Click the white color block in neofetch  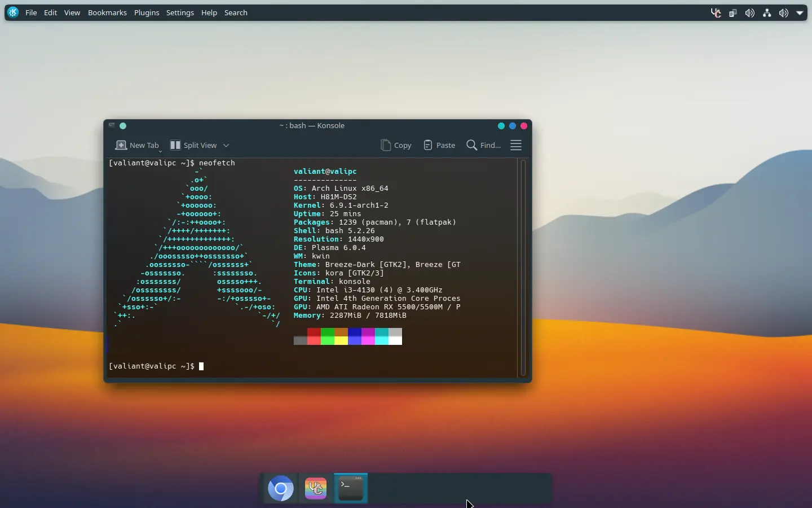[x=395, y=340]
